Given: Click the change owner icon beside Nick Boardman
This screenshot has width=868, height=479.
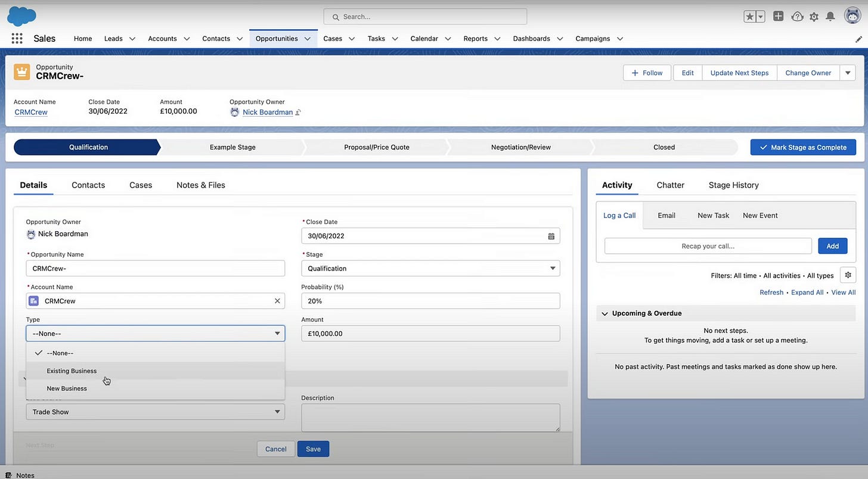Looking at the screenshot, I should 298,112.
